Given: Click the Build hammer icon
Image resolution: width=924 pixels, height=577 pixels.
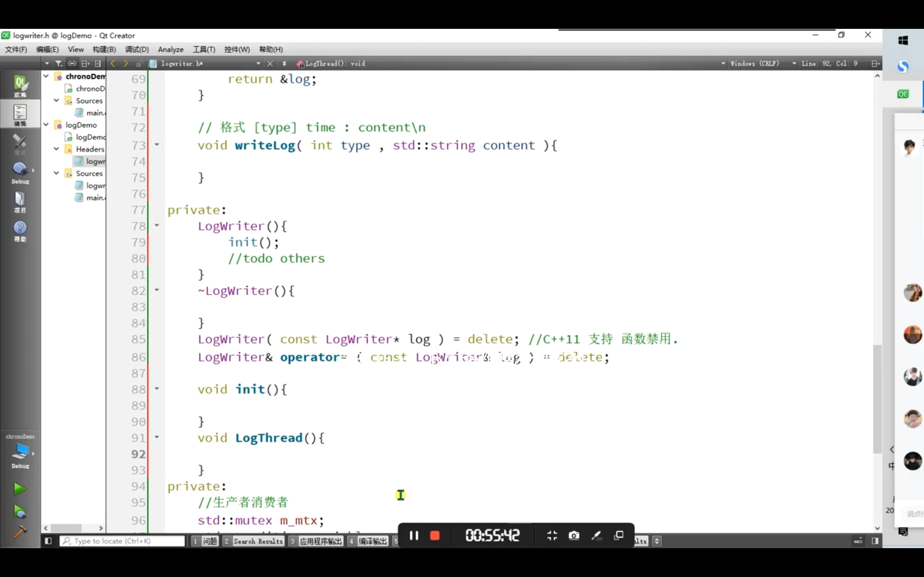Looking at the screenshot, I should 19,532.
